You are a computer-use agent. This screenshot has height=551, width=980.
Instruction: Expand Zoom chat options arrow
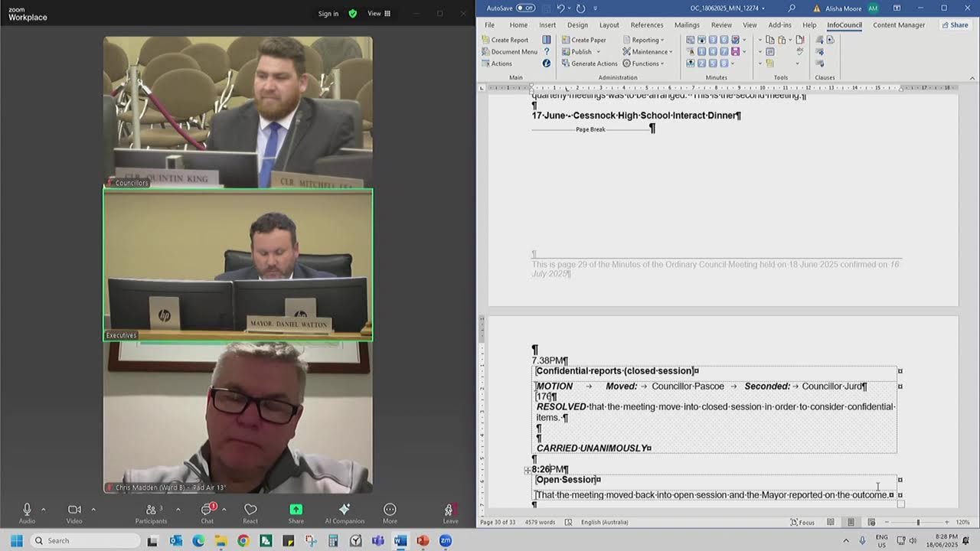224,509
